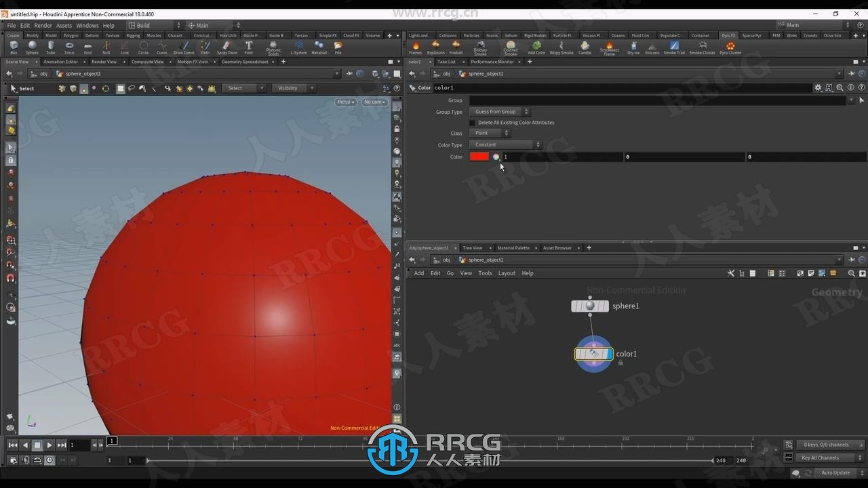Add a Torus with the shelf tool
868x488 pixels.
click(x=69, y=47)
